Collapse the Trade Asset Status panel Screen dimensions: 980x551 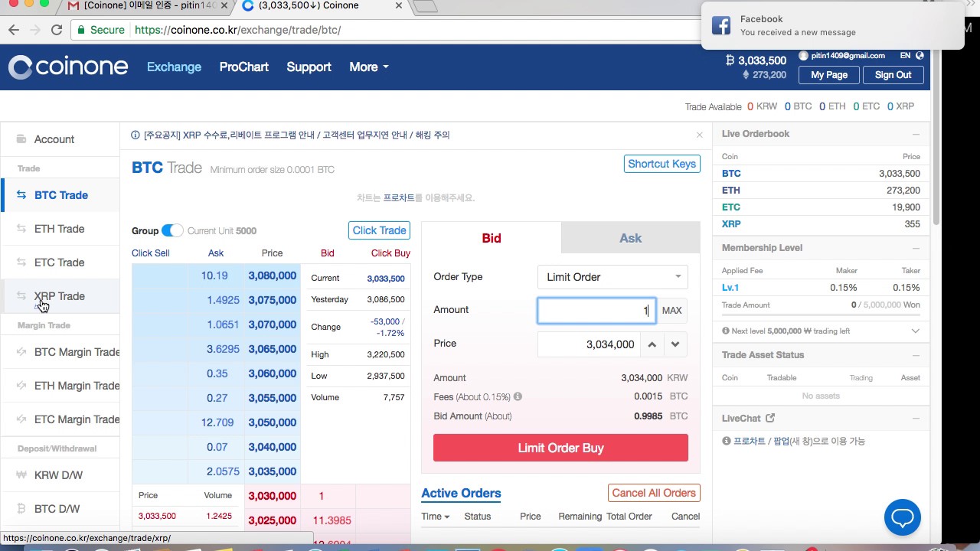(916, 355)
